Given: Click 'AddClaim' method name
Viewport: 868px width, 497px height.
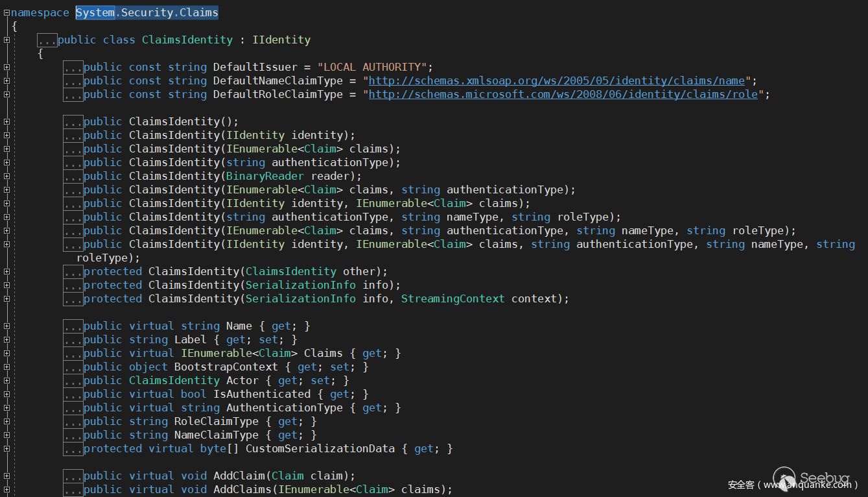Looking at the screenshot, I should [x=239, y=476].
